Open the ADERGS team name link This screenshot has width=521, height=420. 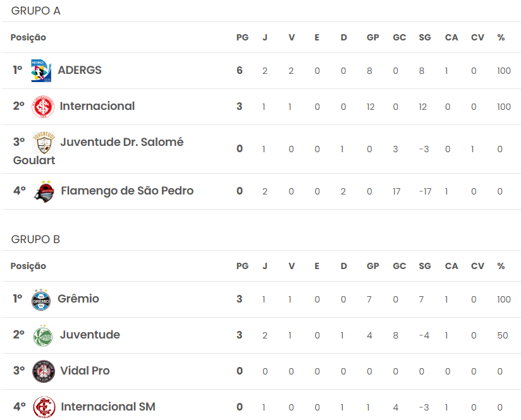(80, 70)
